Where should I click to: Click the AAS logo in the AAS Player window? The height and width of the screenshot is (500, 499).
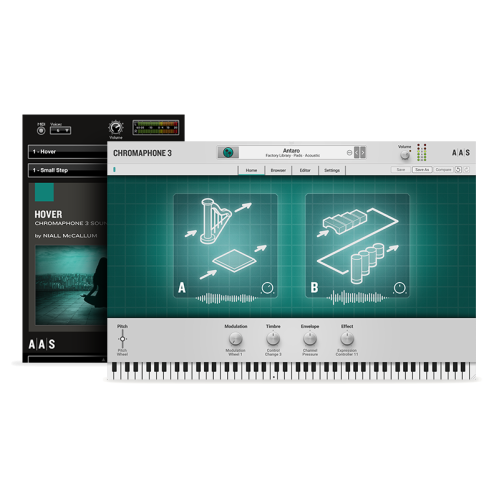pyautogui.click(x=42, y=344)
